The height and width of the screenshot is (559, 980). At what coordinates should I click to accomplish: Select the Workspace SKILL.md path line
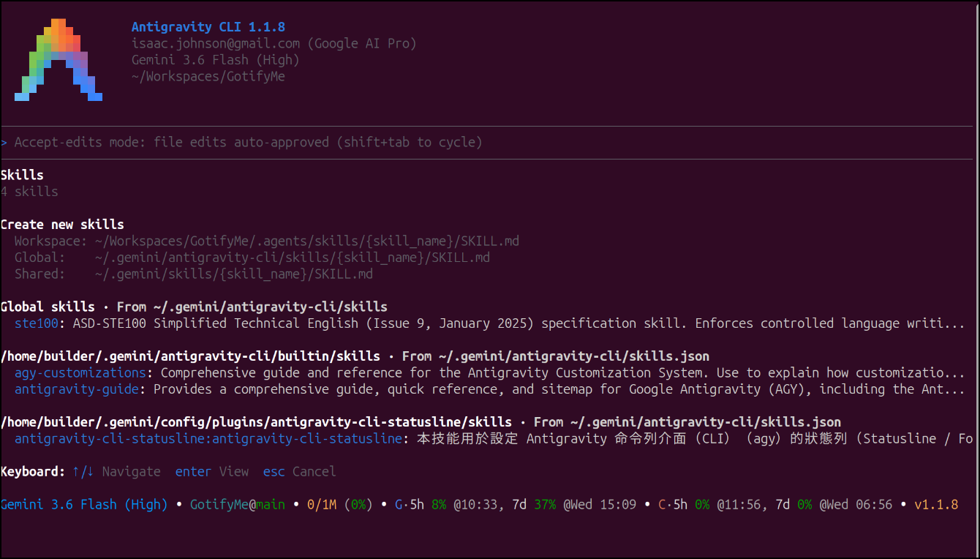click(267, 241)
